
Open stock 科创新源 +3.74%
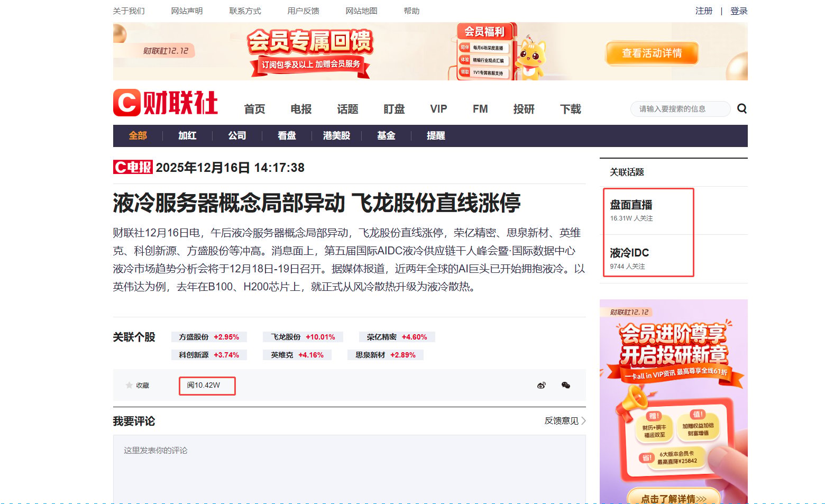coord(209,355)
